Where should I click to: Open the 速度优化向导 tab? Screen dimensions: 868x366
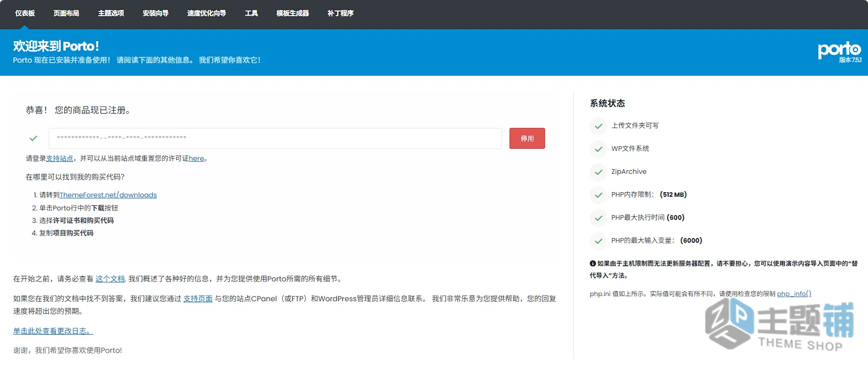206,14
